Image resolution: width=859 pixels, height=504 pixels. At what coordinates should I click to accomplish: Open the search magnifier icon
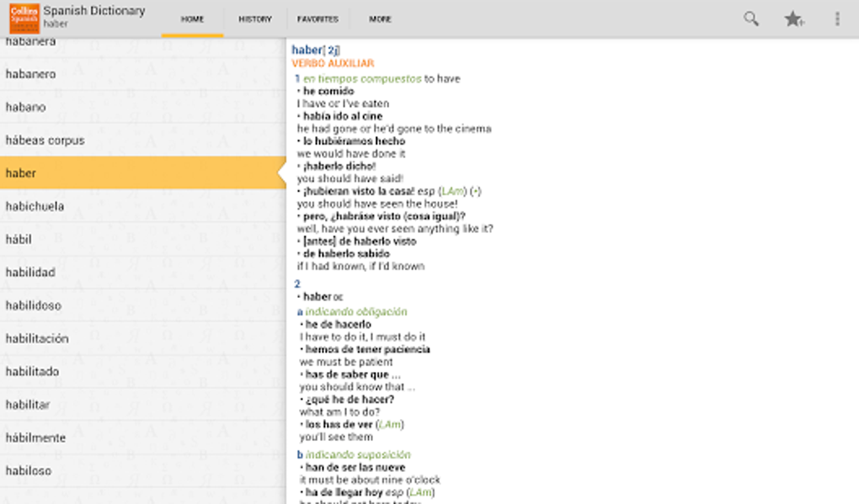pyautogui.click(x=750, y=19)
